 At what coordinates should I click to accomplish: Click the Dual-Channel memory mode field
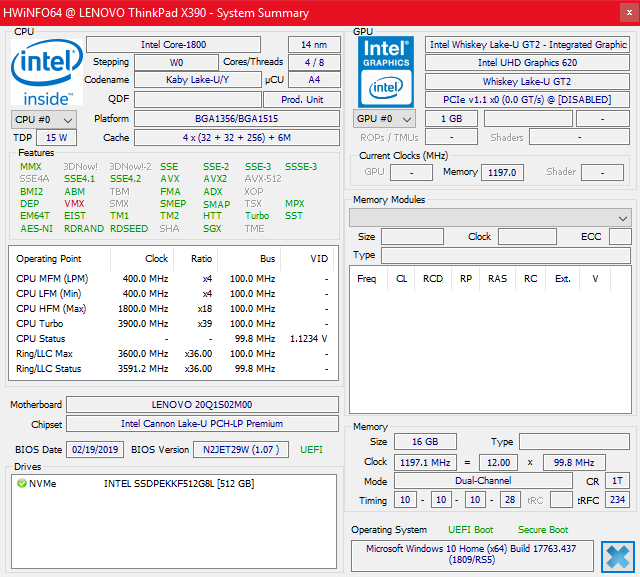tap(483, 481)
